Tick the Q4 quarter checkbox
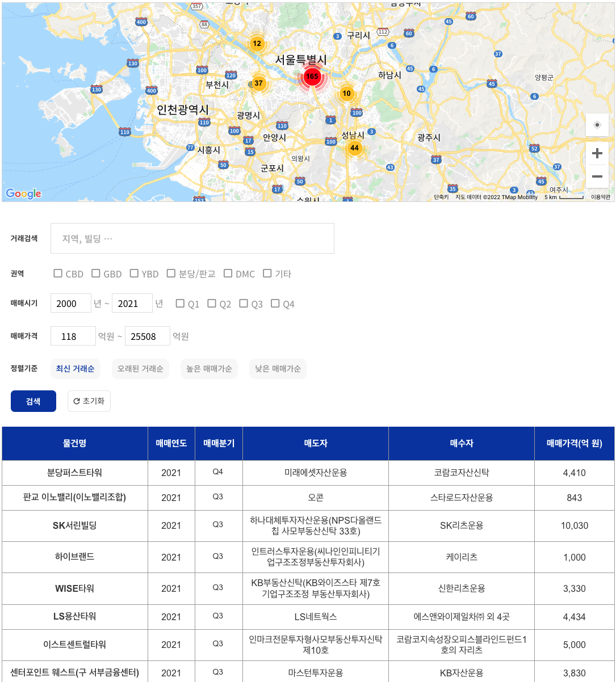This screenshot has width=616, height=682. coord(275,304)
